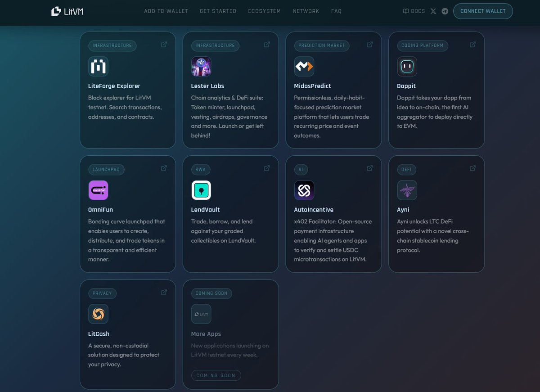Open the Dappit title

[x=406, y=86]
